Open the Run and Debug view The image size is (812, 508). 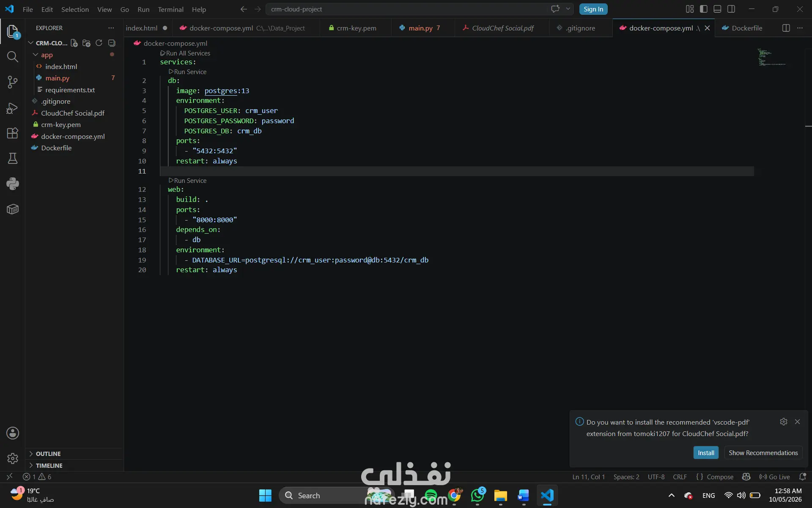(13, 108)
